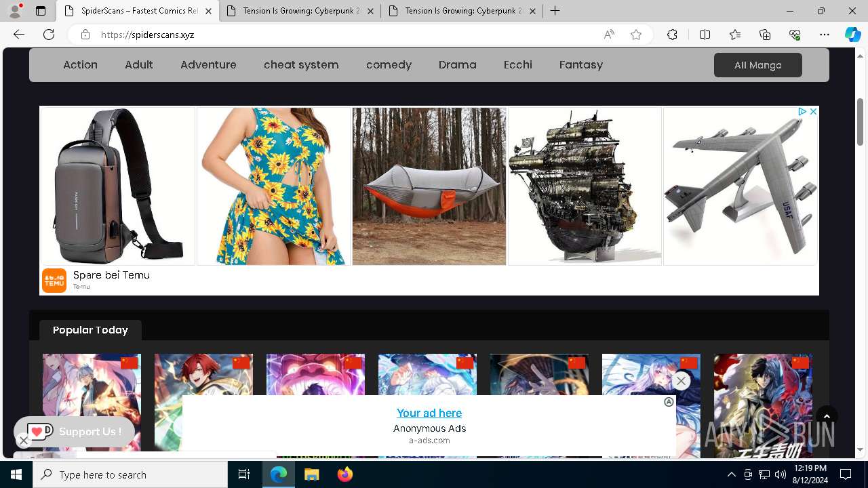Open the browser profile icon

click(15, 11)
